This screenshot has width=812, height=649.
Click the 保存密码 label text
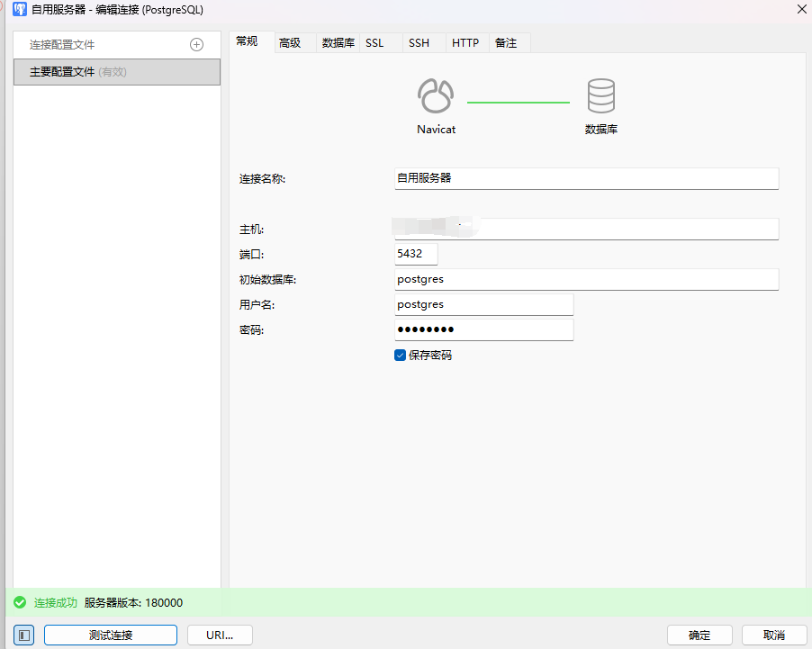[430, 356]
